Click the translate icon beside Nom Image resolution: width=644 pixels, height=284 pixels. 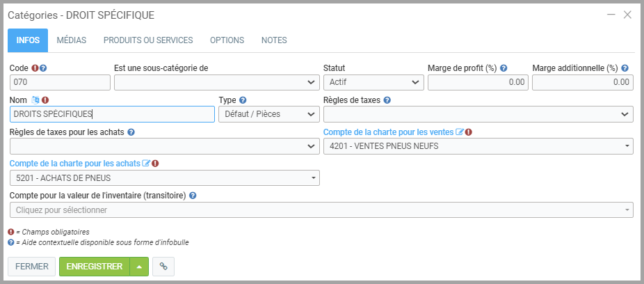[x=35, y=100]
